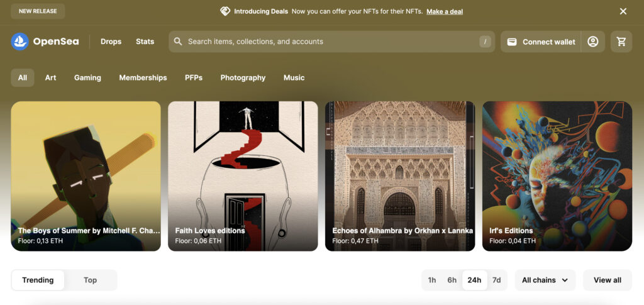
Task: Click the Make a deal link
Action: 444,11
